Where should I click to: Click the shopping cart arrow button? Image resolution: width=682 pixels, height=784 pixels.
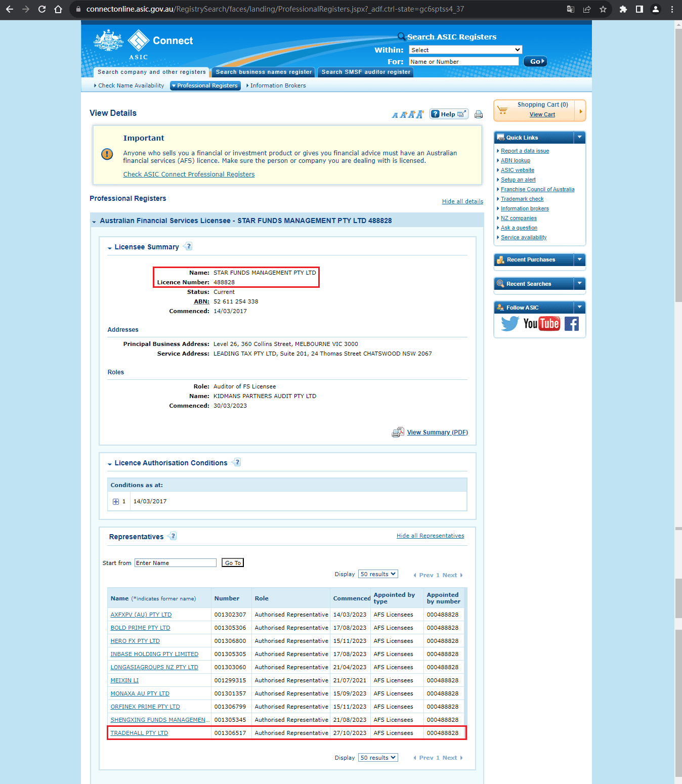pos(580,111)
